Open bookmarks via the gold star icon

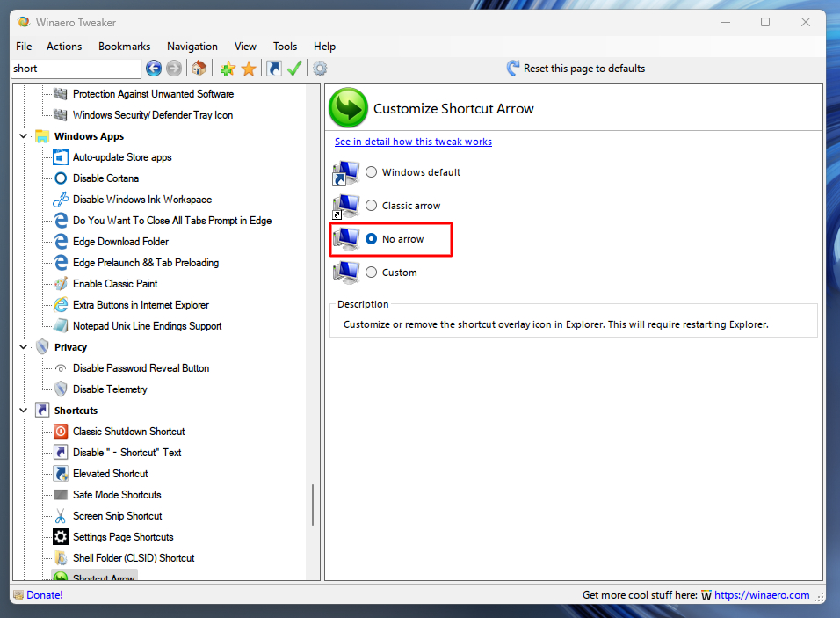click(x=247, y=68)
